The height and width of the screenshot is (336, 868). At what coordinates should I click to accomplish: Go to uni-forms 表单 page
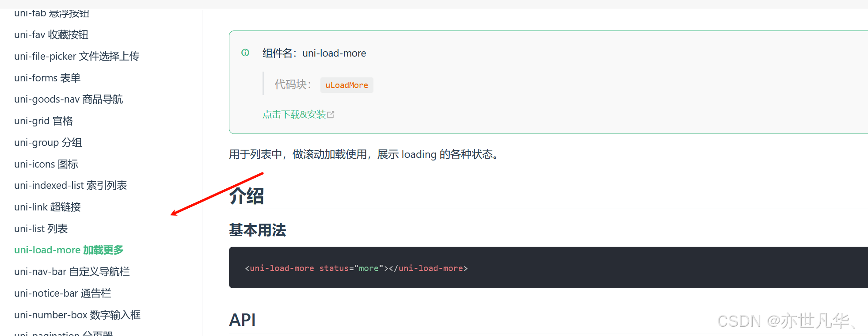[x=47, y=78]
